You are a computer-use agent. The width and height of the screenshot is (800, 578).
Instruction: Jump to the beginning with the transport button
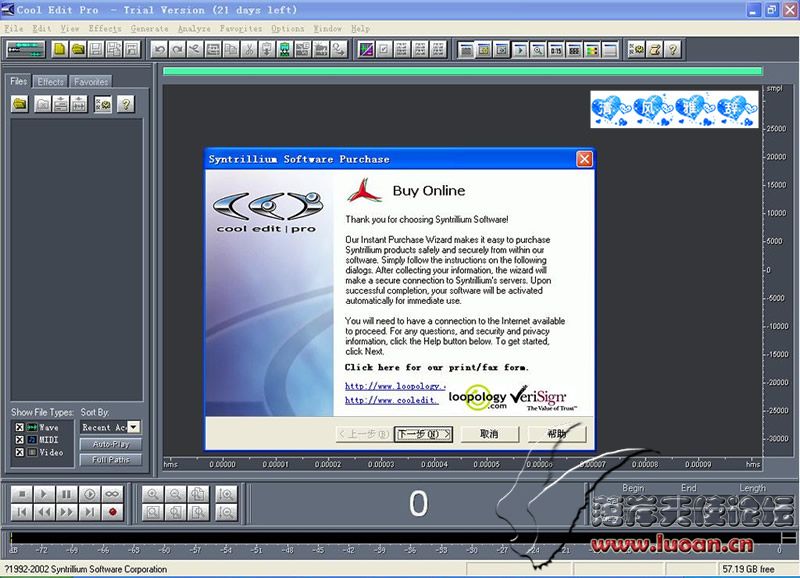(22, 512)
